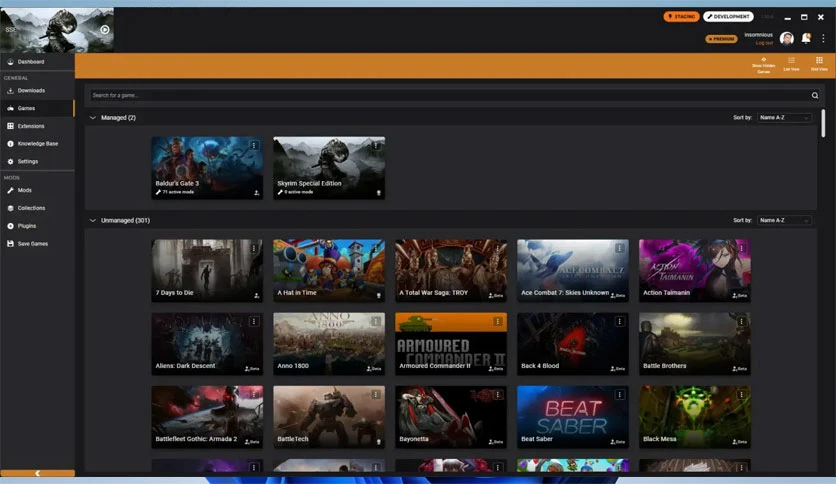Click the Development badge

coord(728,17)
